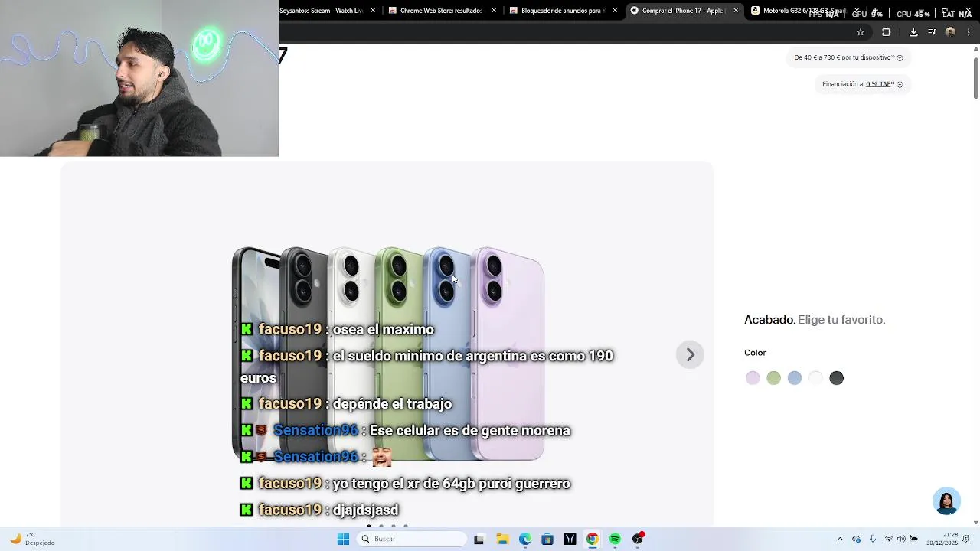Click chat message "depende el trabajo"

click(x=392, y=403)
